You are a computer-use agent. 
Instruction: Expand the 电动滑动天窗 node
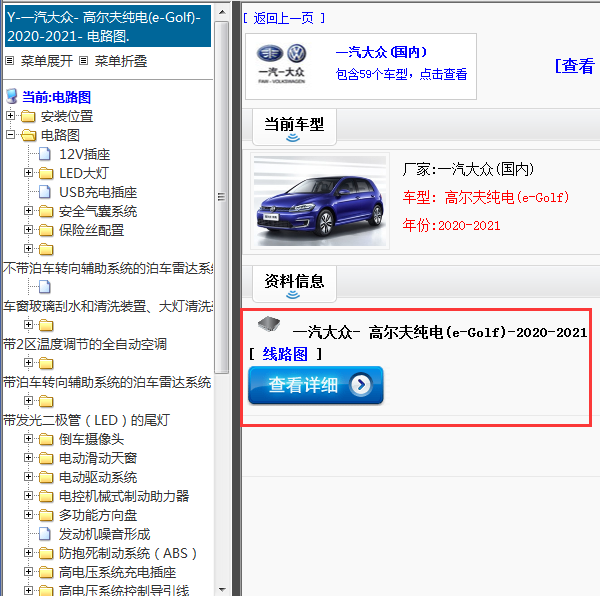tap(28, 457)
